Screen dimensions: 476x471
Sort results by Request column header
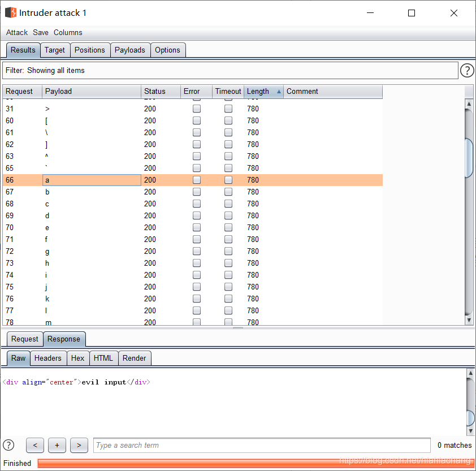pyautogui.click(x=23, y=92)
